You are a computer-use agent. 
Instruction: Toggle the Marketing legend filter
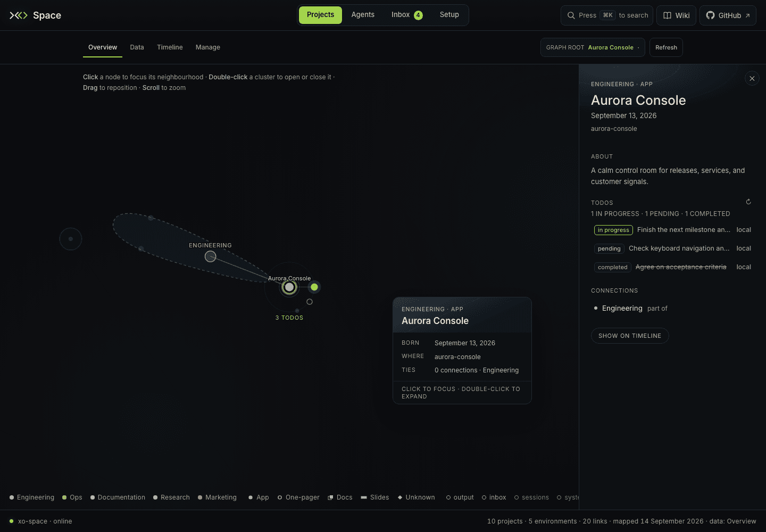pyautogui.click(x=217, y=497)
